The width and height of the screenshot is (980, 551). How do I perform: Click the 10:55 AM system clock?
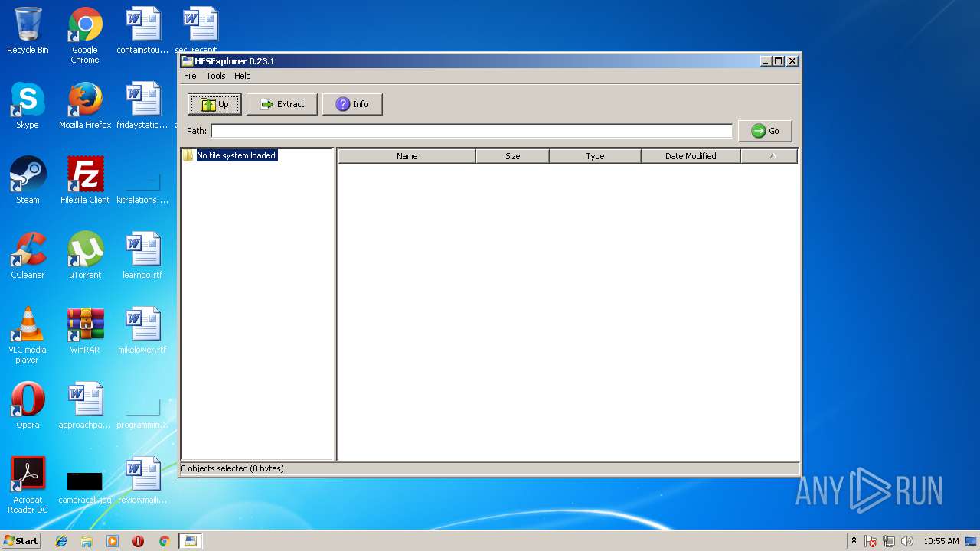click(x=941, y=541)
